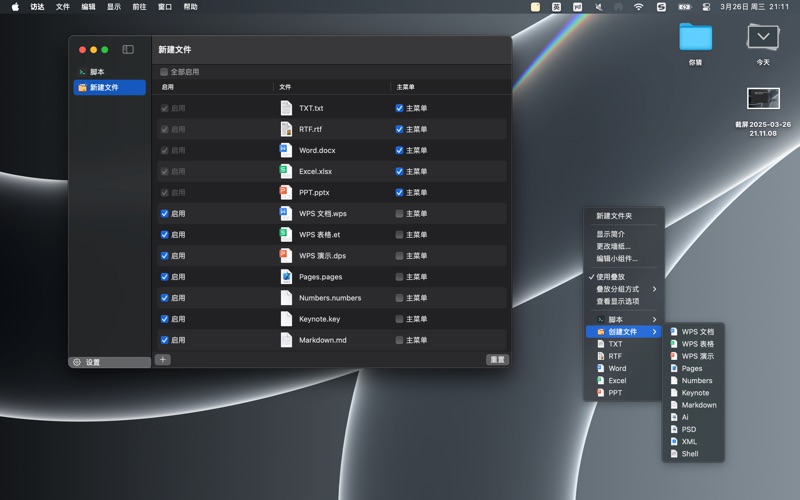Click the plus icon to add file
This screenshot has width=800, height=500.
163,360
